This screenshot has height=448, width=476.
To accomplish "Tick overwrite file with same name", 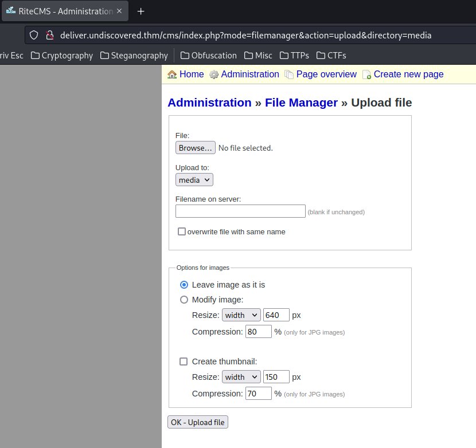I will (x=182, y=231).
